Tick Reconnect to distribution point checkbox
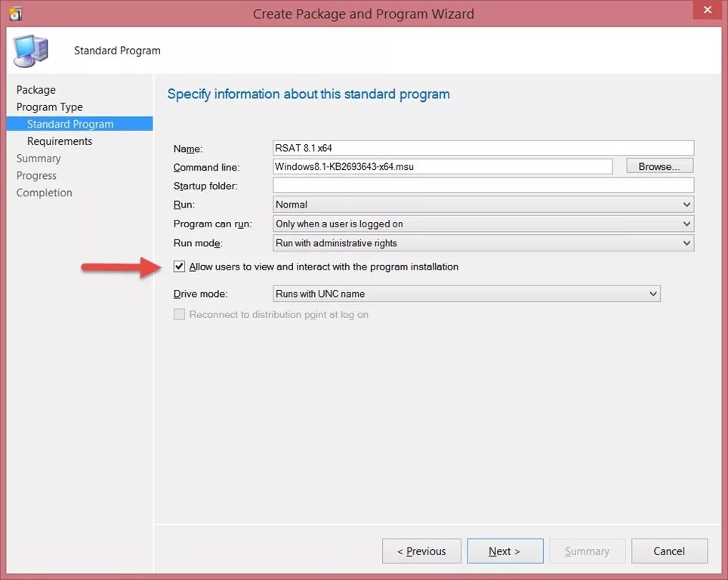The image size is (728, 580). point(179,314)
